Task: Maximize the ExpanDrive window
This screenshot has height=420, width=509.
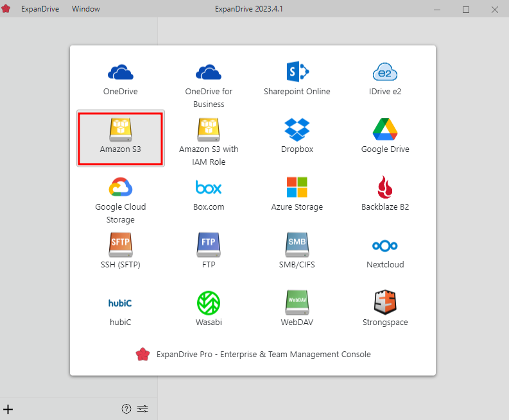Action: coord(466,10)
